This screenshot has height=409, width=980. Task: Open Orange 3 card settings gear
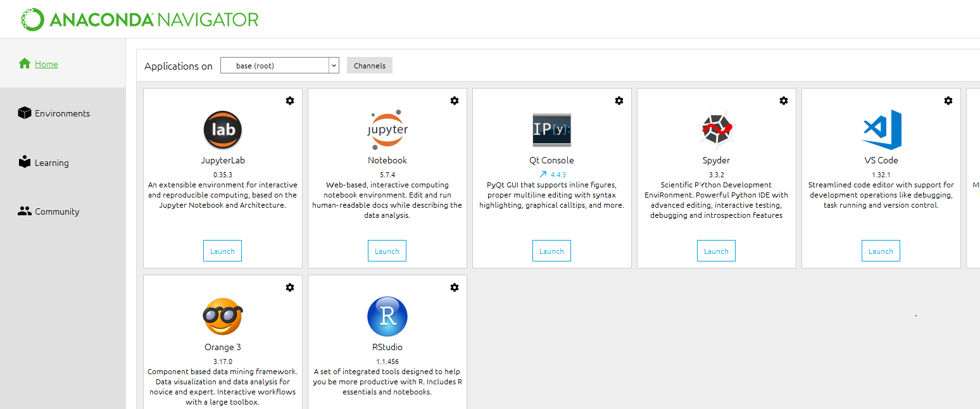(x=290, y=287)
